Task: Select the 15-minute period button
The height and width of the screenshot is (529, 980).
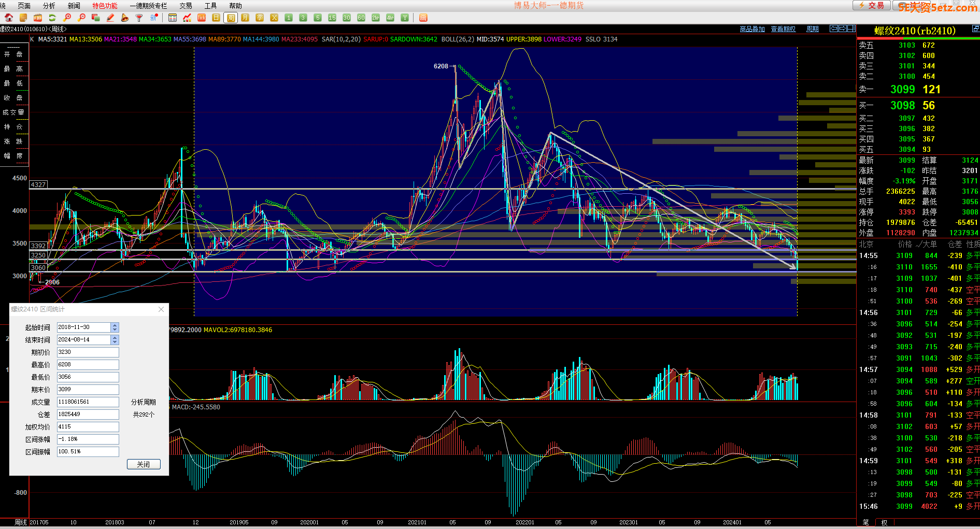Action: (x=332, y=18)
